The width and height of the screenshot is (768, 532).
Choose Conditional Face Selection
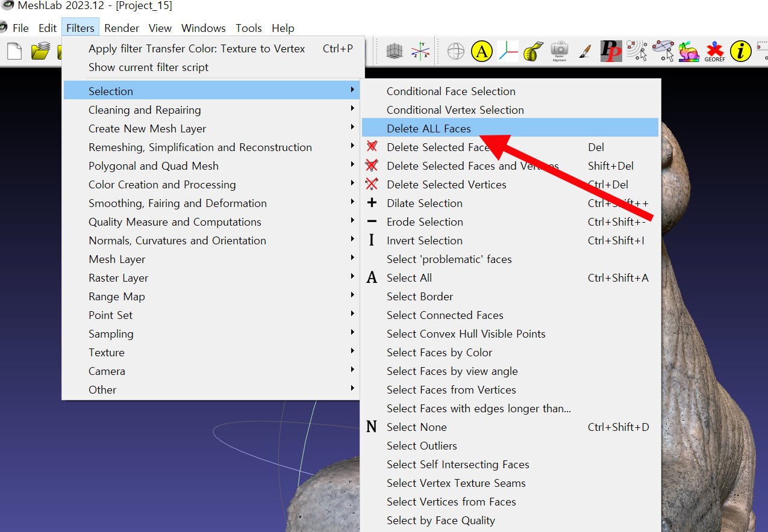[x=510, y=91]
